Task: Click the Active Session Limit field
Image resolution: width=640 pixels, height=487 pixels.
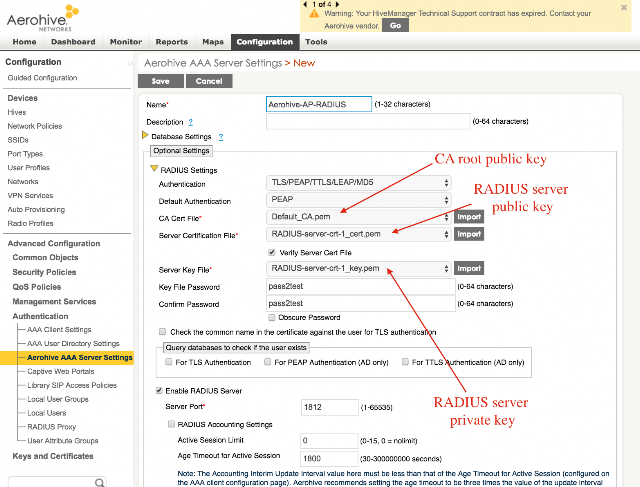Action: tap(329, 441)
